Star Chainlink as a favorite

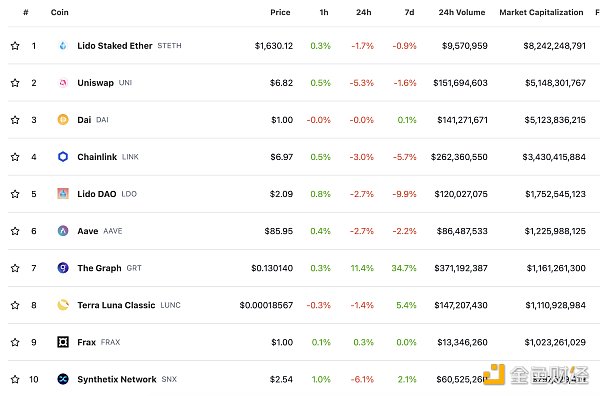pos(15,157)
